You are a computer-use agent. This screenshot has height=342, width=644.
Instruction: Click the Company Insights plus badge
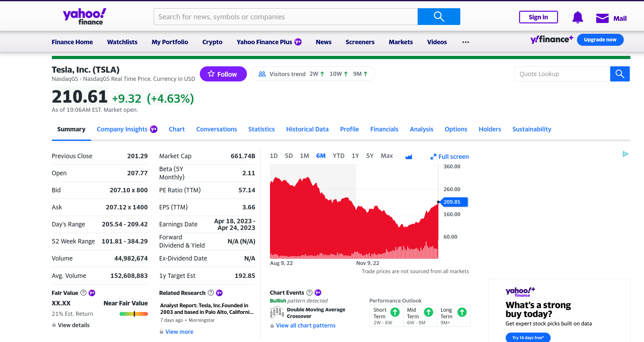pos(154,129)
